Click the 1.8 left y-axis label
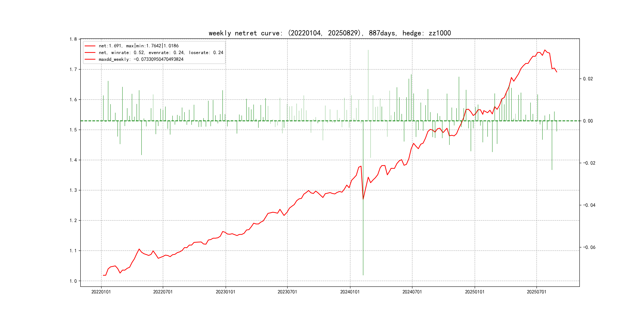This screenshot has height=322, width=644. (x=73, y=39)
